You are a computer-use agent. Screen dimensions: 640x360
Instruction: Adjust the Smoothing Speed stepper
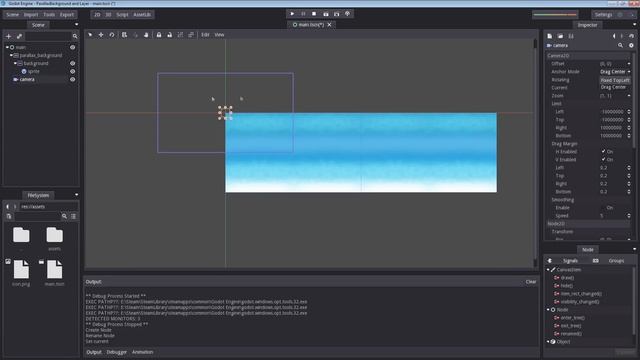[629, 216]
